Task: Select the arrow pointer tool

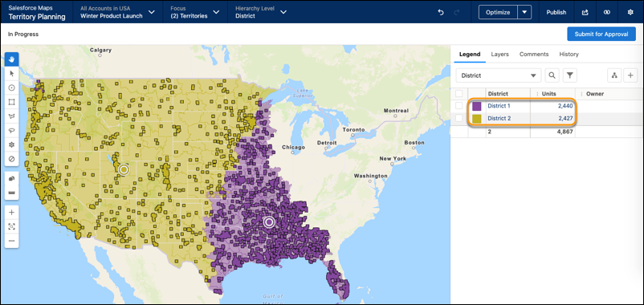Action: coord(11,74)
